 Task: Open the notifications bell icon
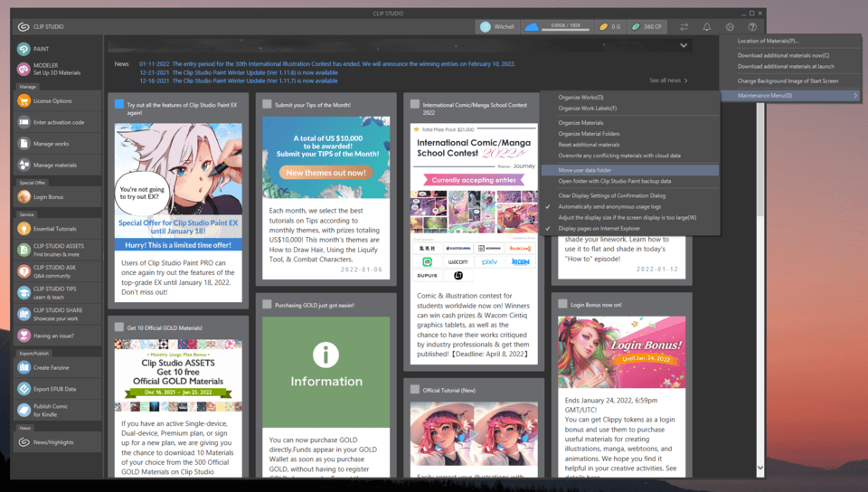coord(707,26)
